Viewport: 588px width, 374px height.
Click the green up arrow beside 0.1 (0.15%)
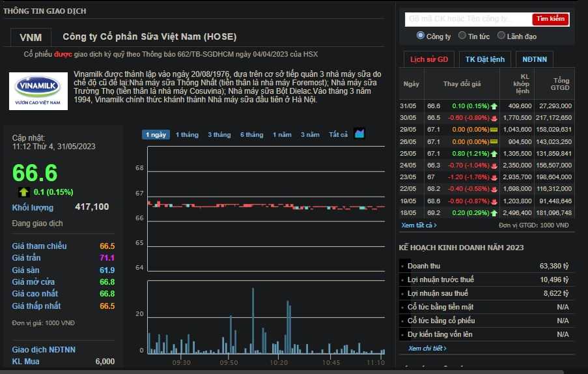pos(24,192)
